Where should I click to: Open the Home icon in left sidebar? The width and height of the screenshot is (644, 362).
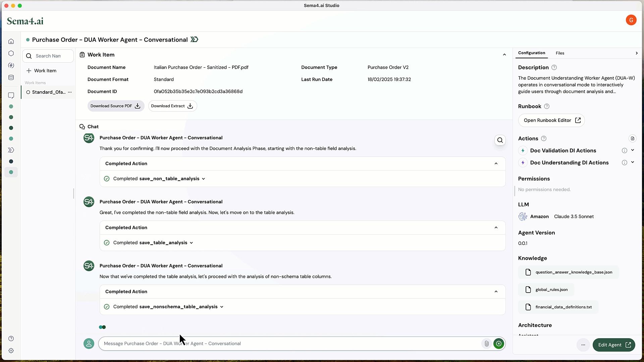(11, 41)
